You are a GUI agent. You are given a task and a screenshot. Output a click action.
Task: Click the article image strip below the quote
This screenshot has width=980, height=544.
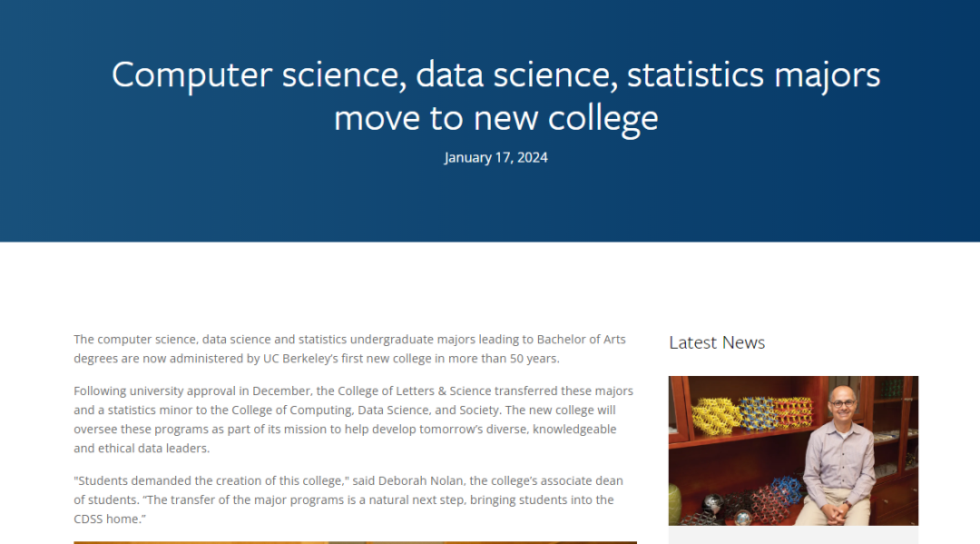[355, 542]
